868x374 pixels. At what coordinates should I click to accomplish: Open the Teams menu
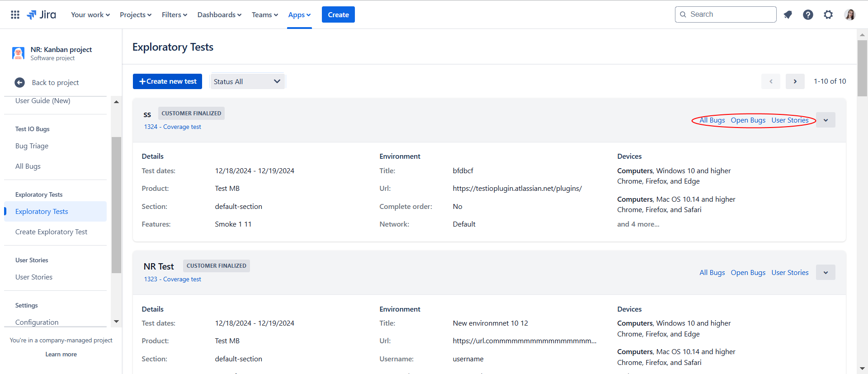pyautogui.click(x=265, y=14)
